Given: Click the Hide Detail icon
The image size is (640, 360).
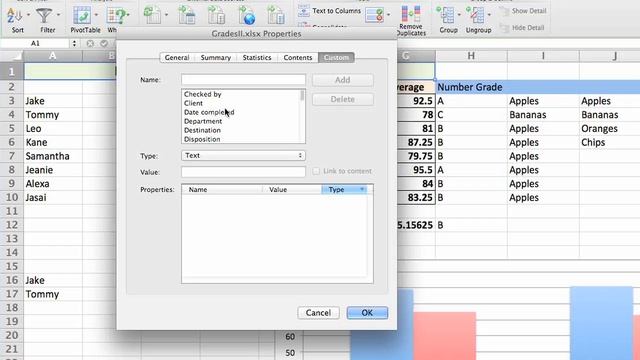Looking at the screenshot, I should [504, 28].
